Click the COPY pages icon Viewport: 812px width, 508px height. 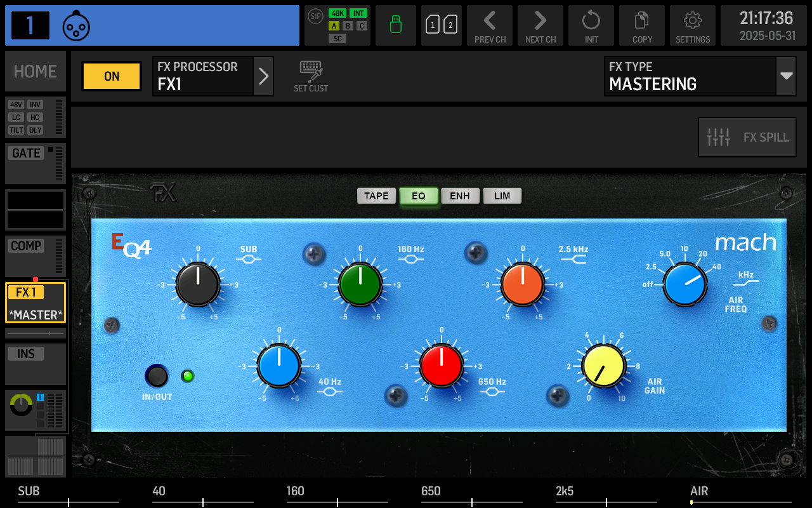[641, 25]
